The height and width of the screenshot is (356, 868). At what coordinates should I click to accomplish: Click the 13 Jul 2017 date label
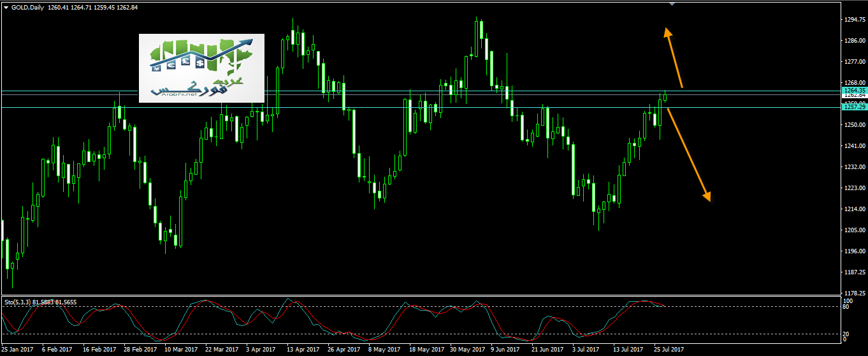click(629, 350)
